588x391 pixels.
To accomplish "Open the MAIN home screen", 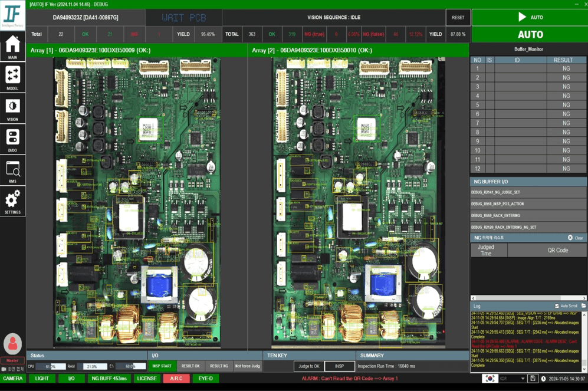I will [12, 46].
